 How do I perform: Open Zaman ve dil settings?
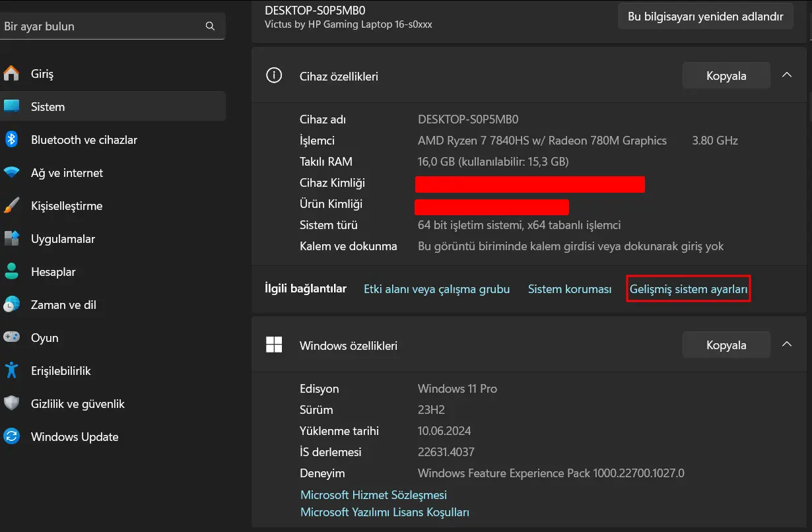[113, 304]
